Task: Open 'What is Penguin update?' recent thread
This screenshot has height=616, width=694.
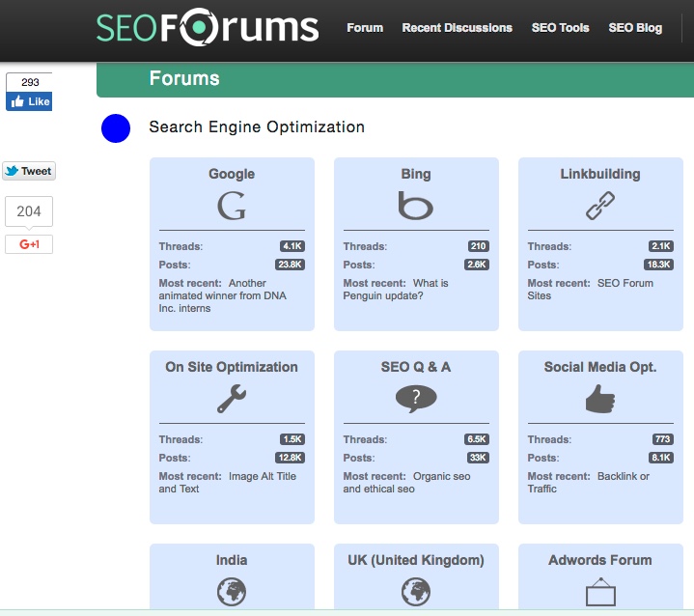Action: tap(396, 290)
